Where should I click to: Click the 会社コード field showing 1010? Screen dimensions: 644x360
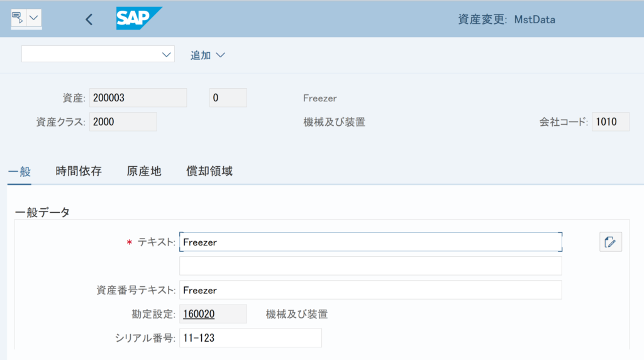[610, 121]
